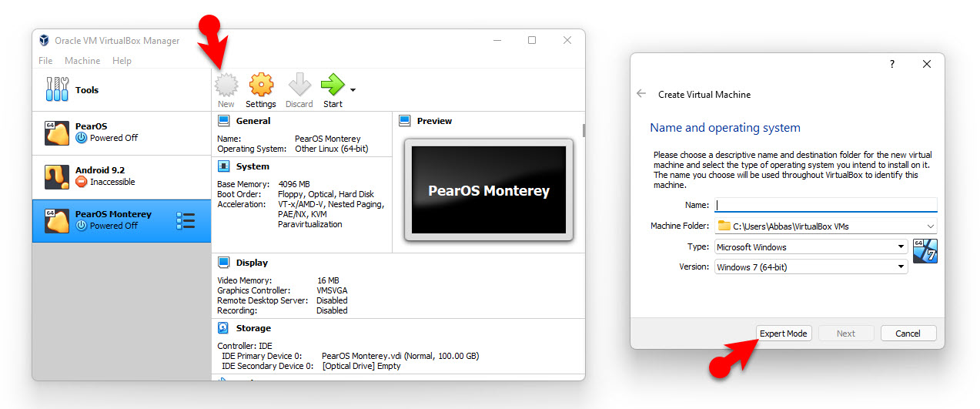Click the Machine Folder folder icon
This screenshot has width=980, height=409.
[x=724, y=226]
